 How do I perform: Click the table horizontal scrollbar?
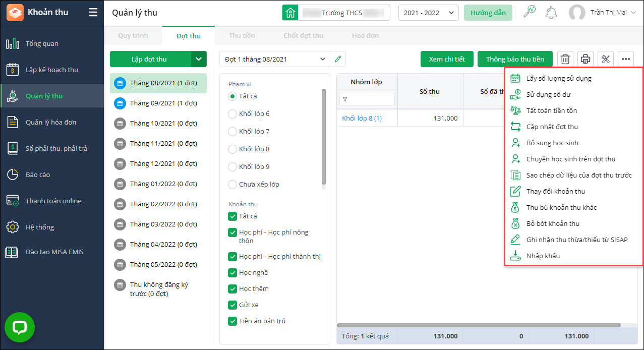pyautogui.click(x=479, y=325)
